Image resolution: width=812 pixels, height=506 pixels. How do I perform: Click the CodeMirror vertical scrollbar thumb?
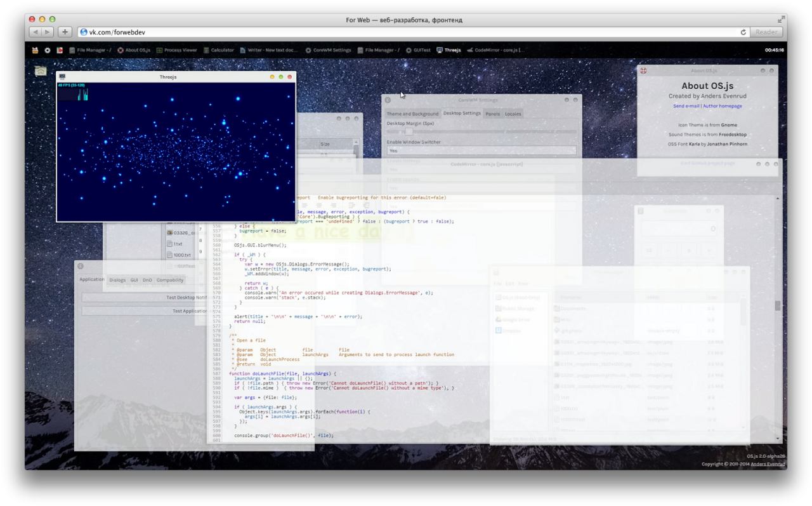778,306
